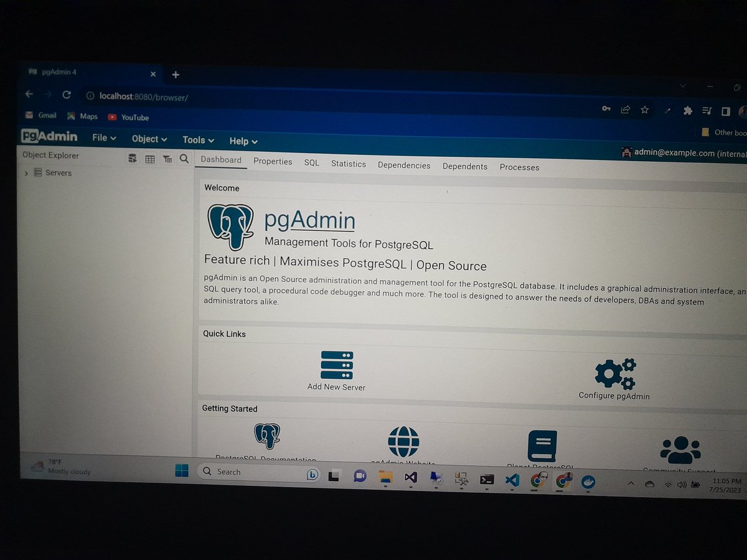Open the Help menu dropdown
This screenshot has width=747, height=560.
click(x=243, y=141)
